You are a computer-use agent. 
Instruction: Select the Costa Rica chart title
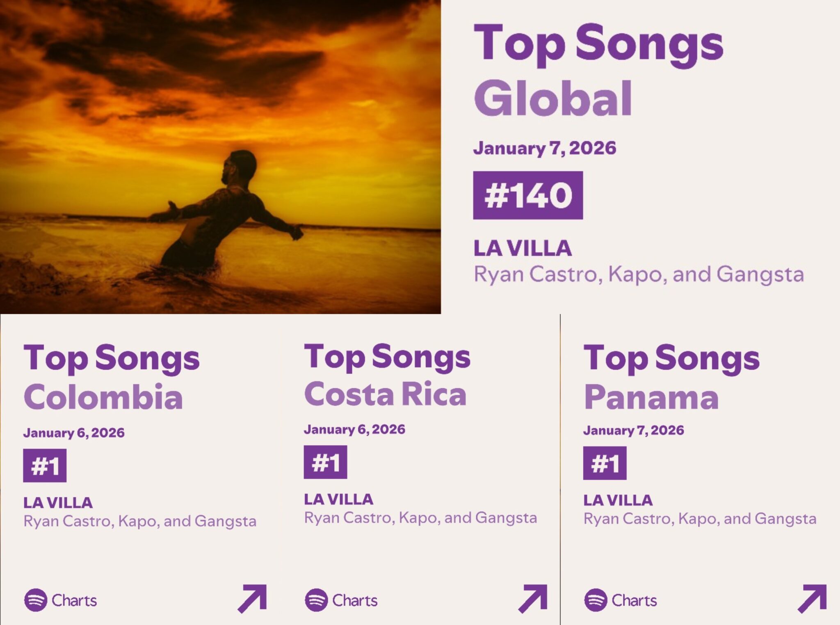(x=385, y=394)
